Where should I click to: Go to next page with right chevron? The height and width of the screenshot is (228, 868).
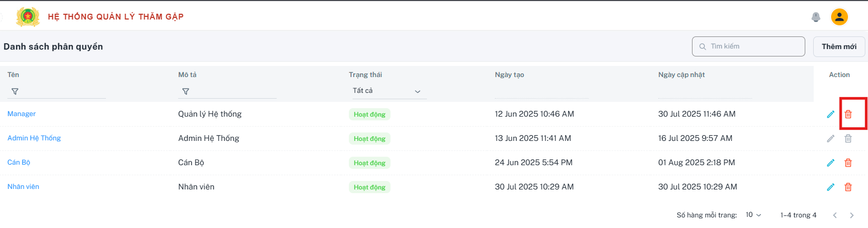852,215
